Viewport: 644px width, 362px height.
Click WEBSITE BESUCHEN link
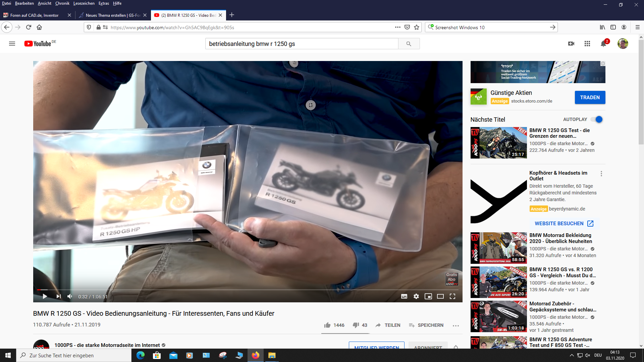pos(564,224)
